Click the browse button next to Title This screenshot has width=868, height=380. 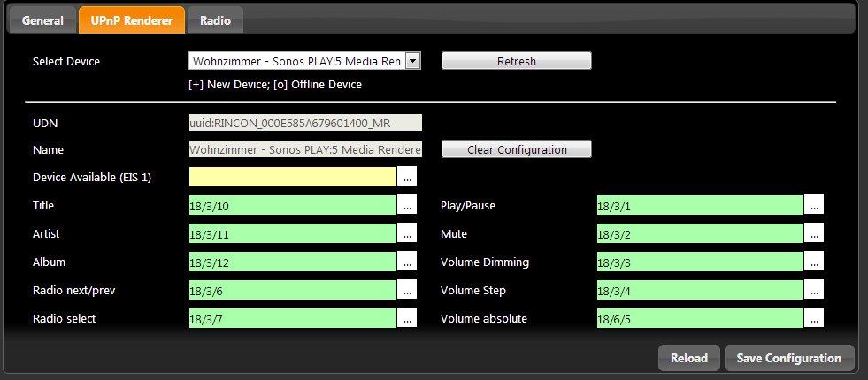coord(407,205)
